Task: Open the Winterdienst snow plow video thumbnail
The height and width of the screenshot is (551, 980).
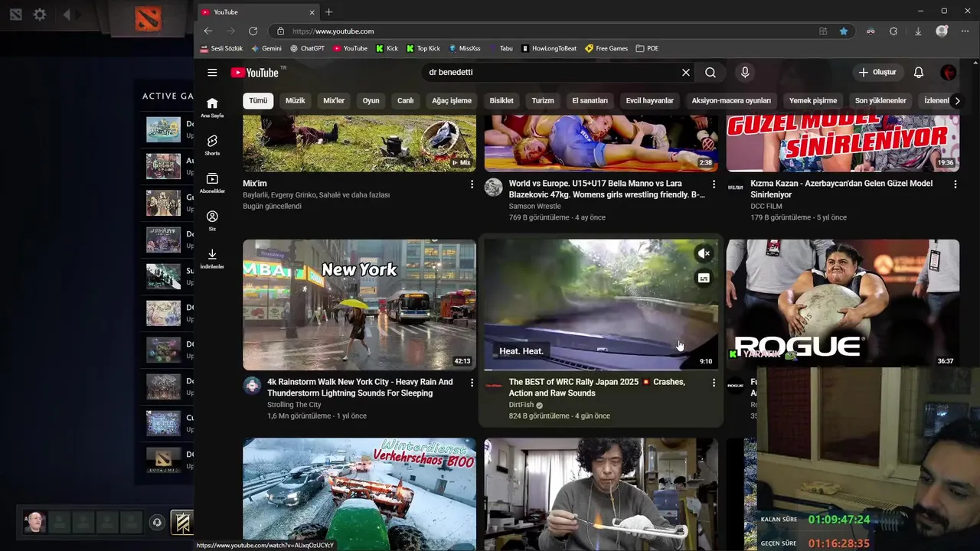Action: (x=359, y=494)
